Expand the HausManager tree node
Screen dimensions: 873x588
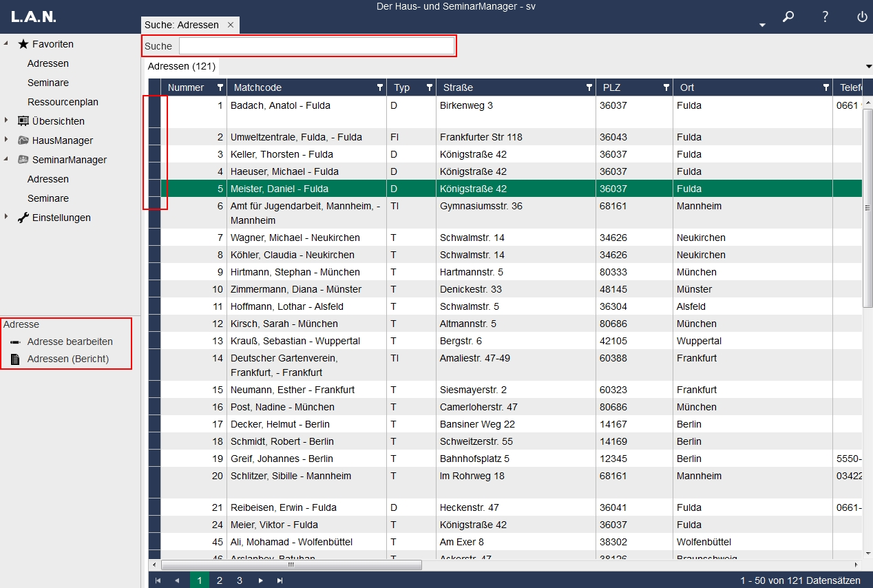pos(6,140)
